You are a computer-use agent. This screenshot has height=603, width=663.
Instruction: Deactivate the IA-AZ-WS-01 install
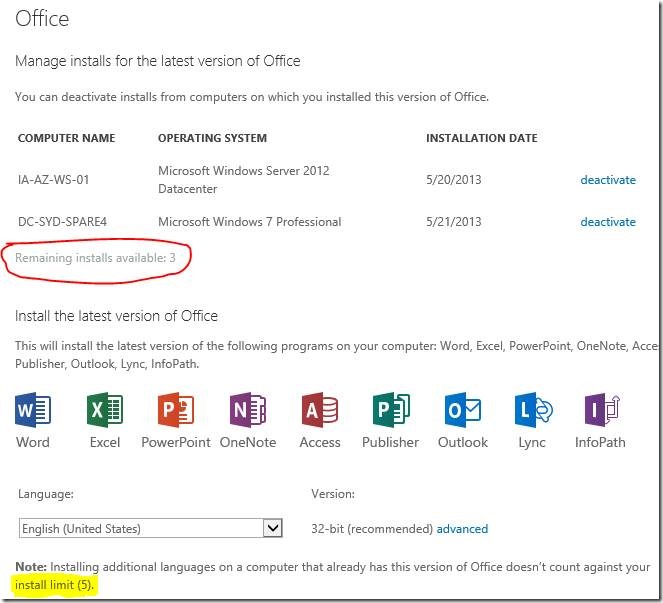(608, 180)
